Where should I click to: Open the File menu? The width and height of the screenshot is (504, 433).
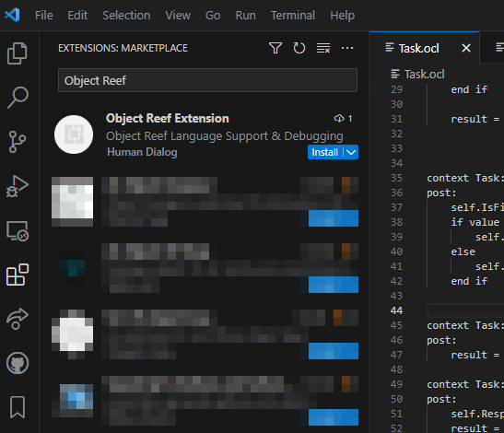click(x=44, y=15)
